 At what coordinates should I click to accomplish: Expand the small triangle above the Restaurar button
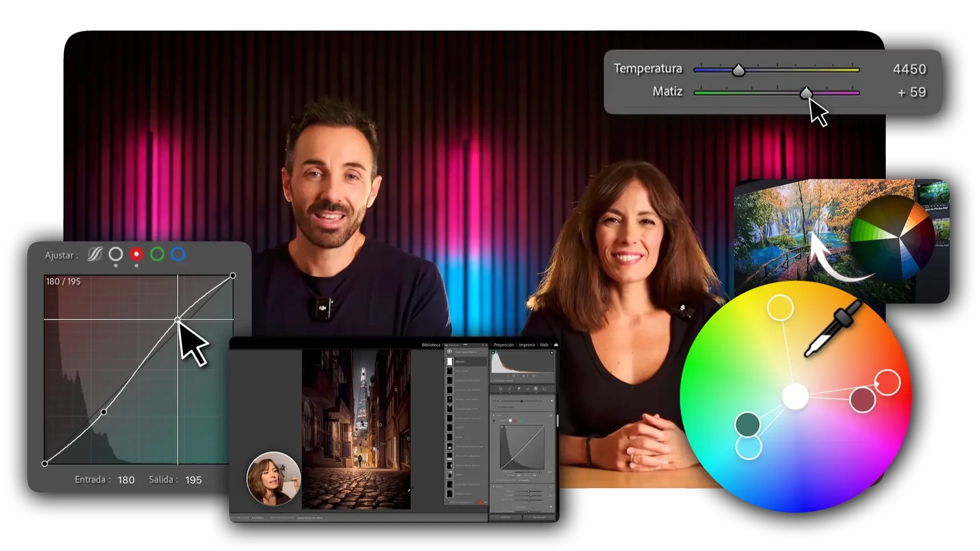[551, 506]
